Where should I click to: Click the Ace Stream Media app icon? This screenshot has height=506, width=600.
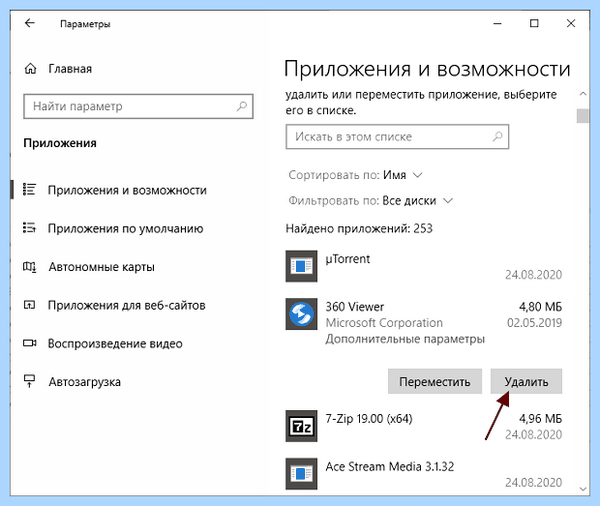pos(301,474)
